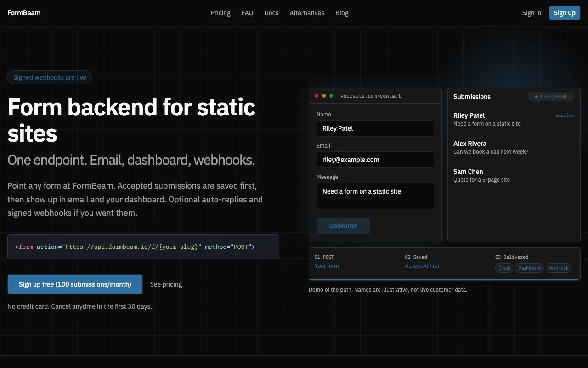The width and height of the screenshot is (588, 368).
Task: Select the Sam Chen submission
Action: click(514, 175)
